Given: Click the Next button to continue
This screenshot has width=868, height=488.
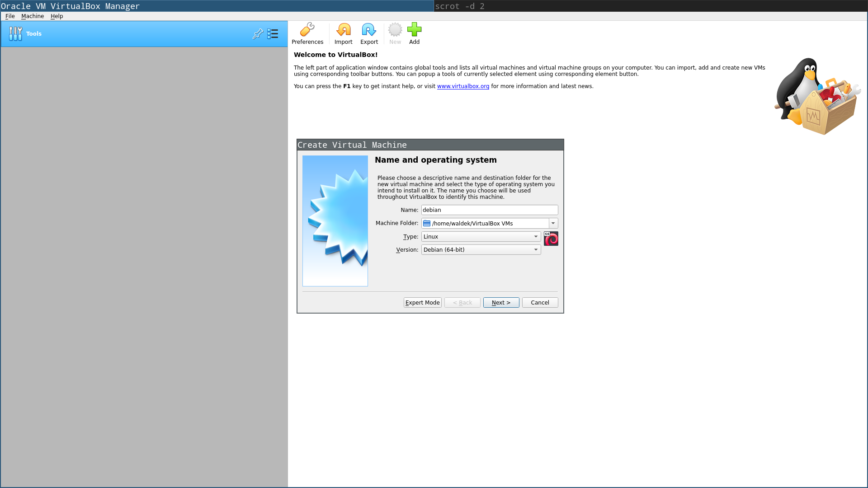Looking at the screenshot, I should tap(501, 302).
